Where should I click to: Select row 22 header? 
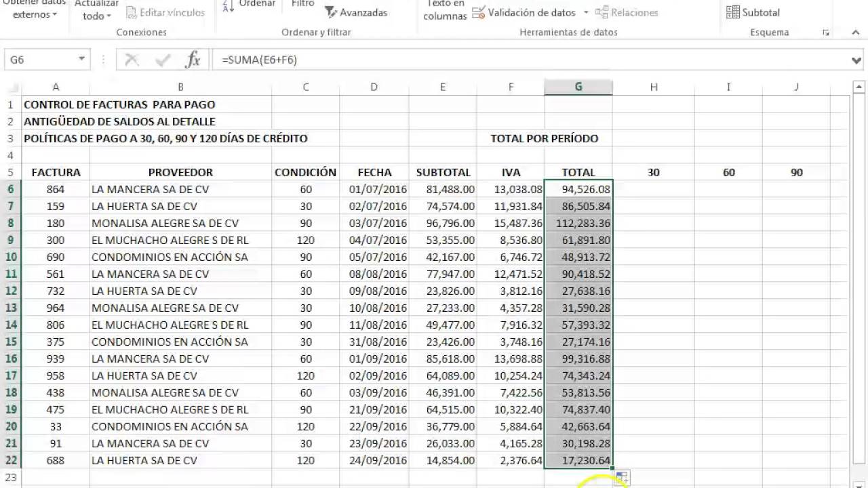[x=11, y=460]
